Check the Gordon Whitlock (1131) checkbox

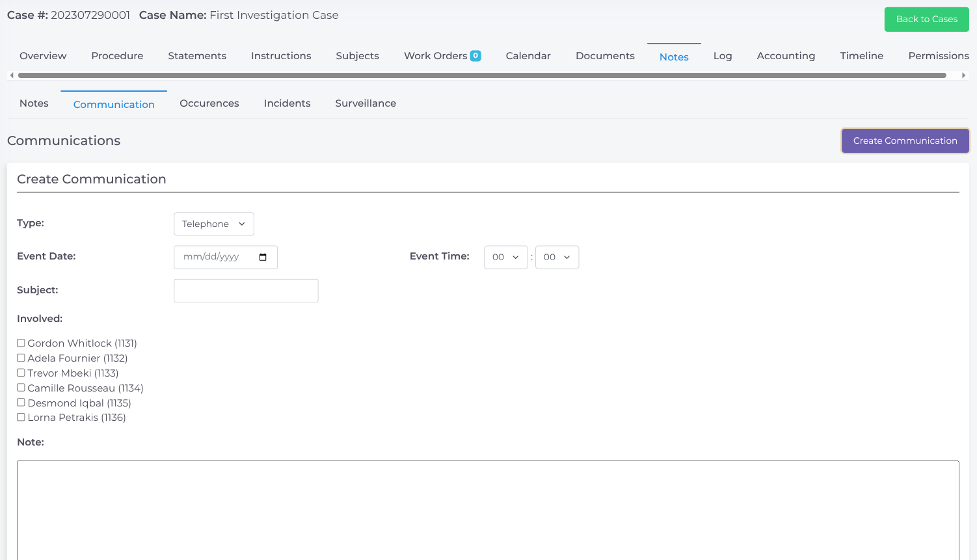21,343
